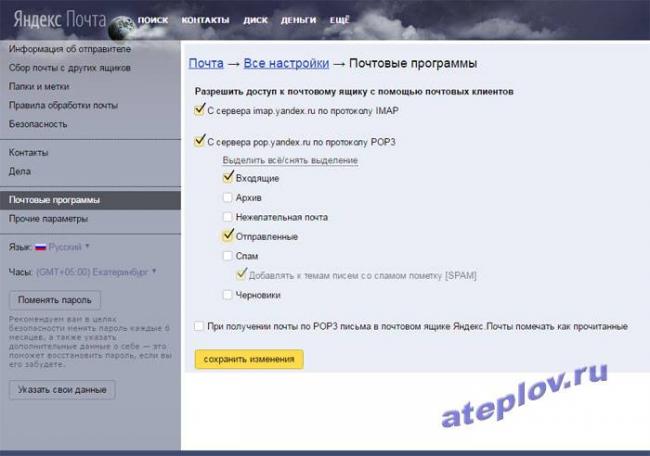Click the Почтовые программы page heading

[x=413, y=63]
